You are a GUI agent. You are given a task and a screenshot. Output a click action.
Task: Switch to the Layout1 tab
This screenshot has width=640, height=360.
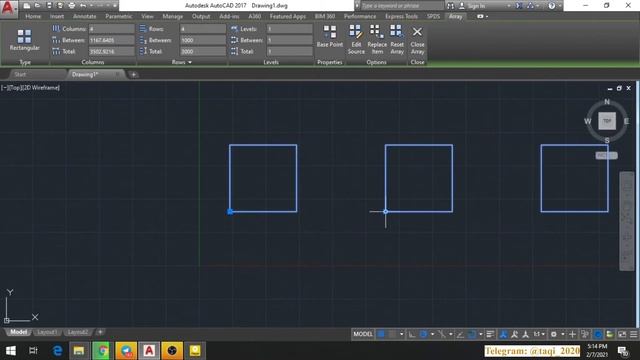coord(47,332)
